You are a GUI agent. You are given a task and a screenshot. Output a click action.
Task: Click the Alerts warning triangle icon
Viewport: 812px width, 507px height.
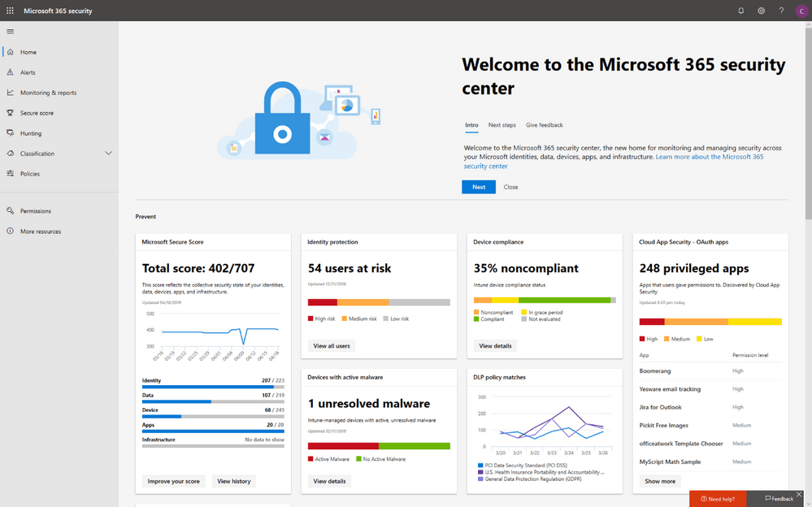pos(10,72)
